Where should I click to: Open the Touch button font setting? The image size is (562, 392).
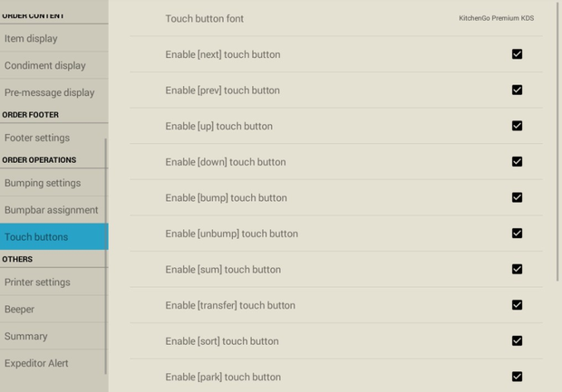336,18
